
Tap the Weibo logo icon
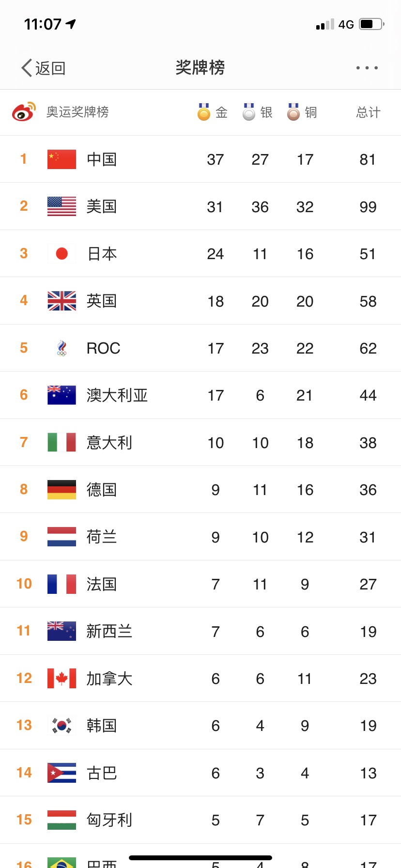(24, 112)
